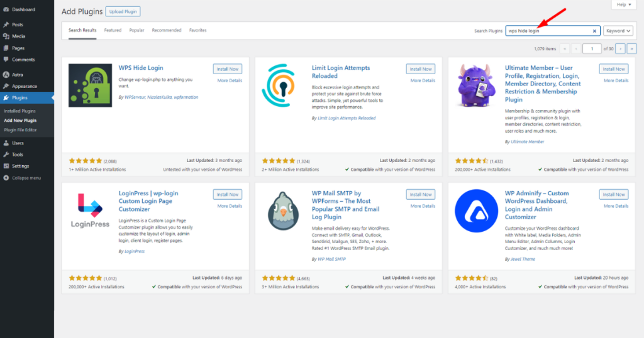The image size is (644, 338).
Task: Click Limit Login Attempts Reloaded title
Action: point(340,72)
